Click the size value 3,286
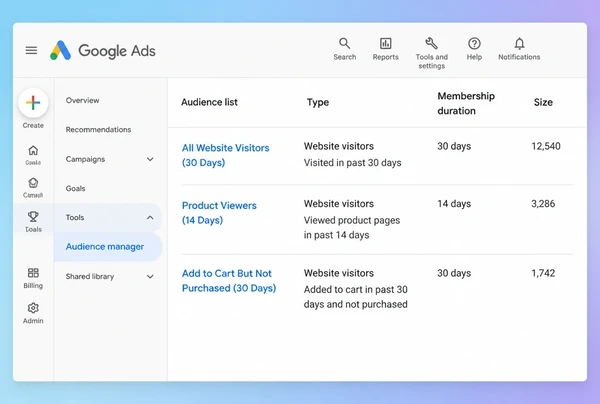The width and height of the screenshot is (600, 404). [543, 204]
